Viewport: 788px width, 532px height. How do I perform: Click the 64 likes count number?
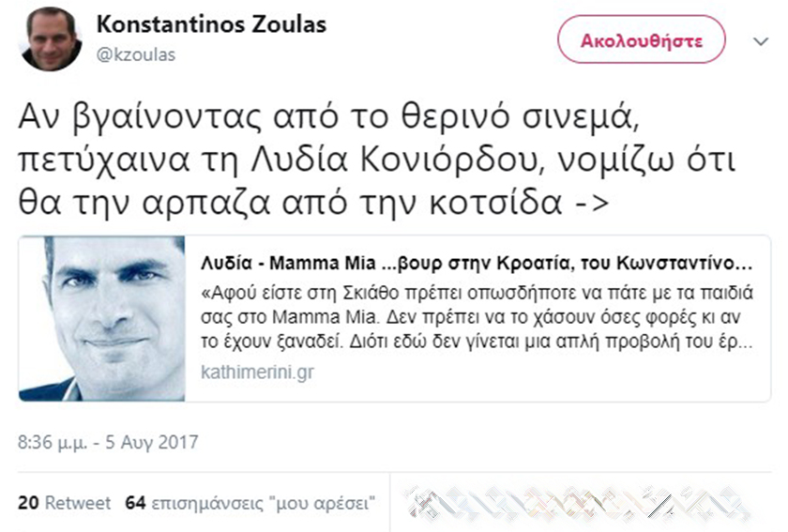135,503
